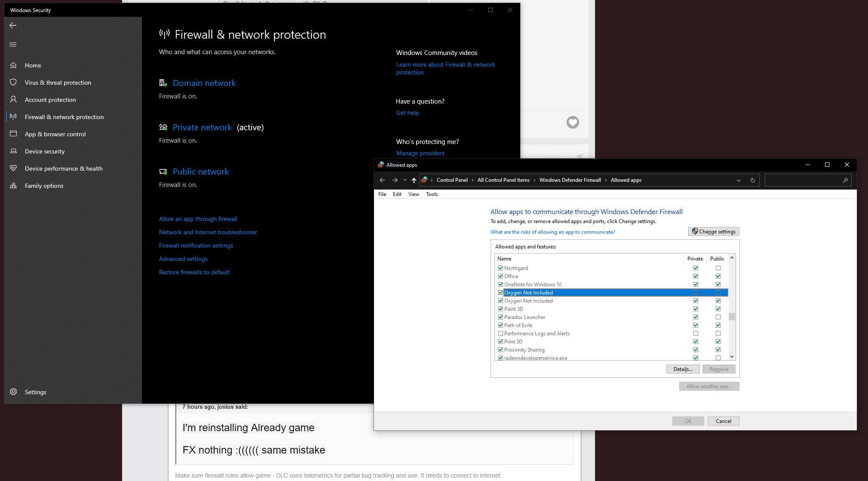The height and width of the screenshot is (481, 868).
Task: Open Allow an app through firewall link
Action: pyautogui.click(x=198, y=219)
